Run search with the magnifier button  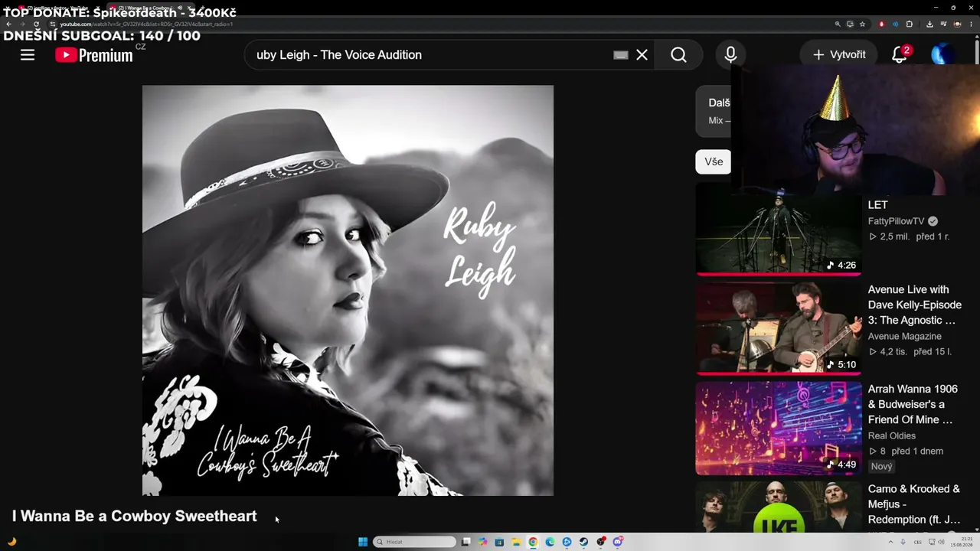coord(678,54)
